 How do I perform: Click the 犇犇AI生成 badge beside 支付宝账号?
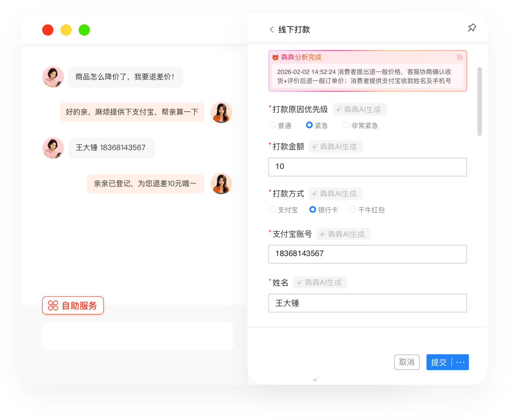(x=343, y=234)
